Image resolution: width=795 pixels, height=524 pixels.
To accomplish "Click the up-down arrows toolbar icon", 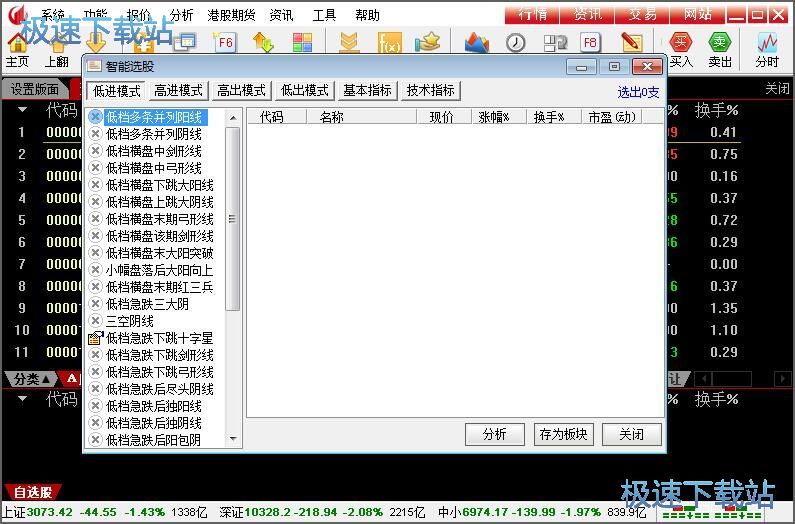I will [263, 43].
